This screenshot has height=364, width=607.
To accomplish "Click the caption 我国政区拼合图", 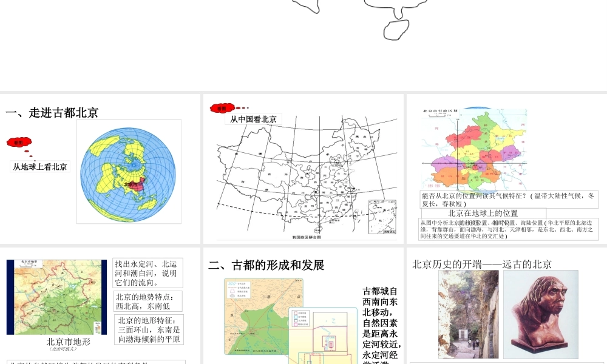I will pos(306,237).
